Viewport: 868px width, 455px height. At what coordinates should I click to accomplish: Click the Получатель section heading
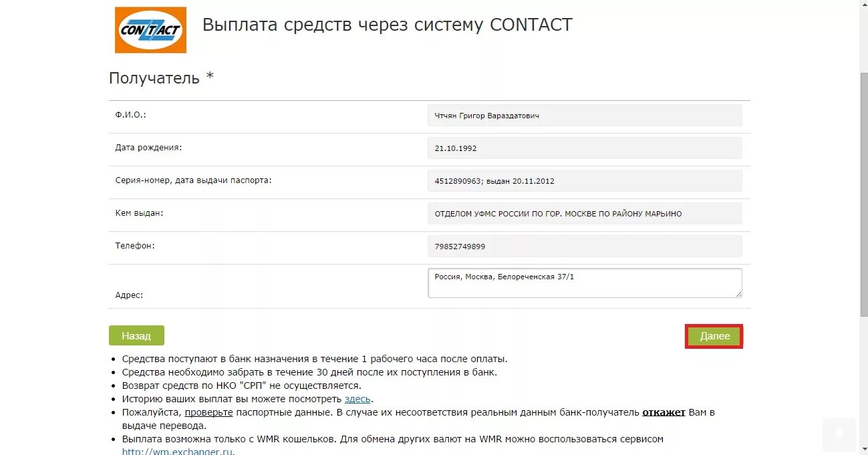(161, 78)
